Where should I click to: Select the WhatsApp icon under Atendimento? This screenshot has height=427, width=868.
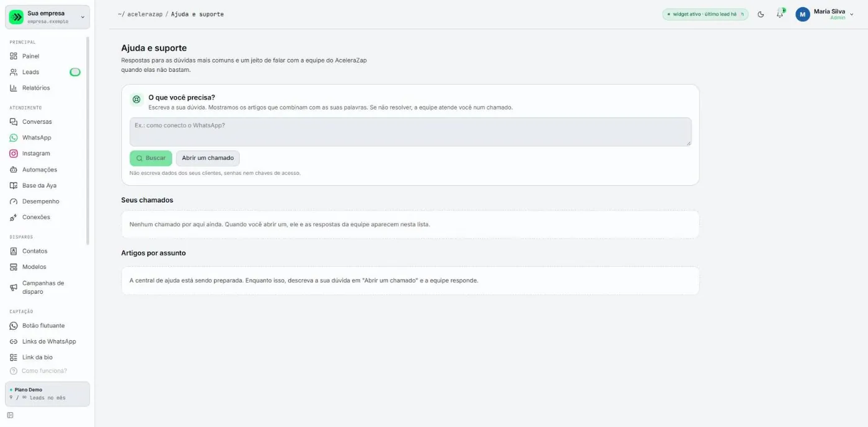click(x=14, y=138)
